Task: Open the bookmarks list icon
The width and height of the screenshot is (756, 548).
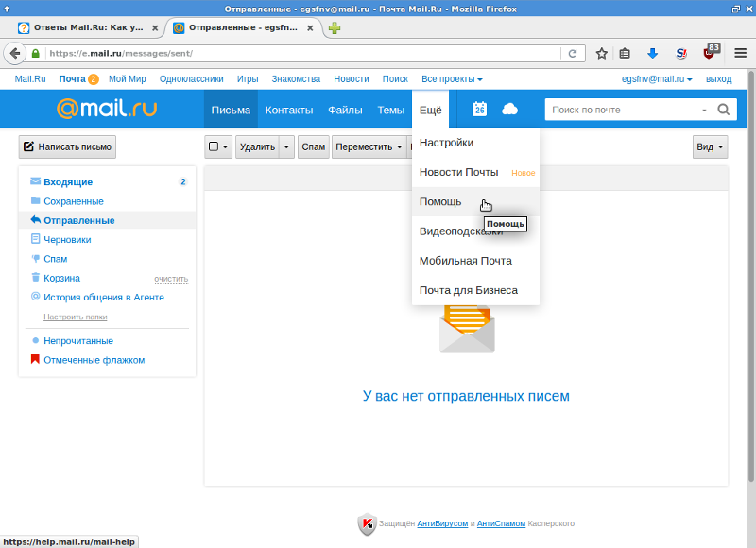Action: pos(625,54)
